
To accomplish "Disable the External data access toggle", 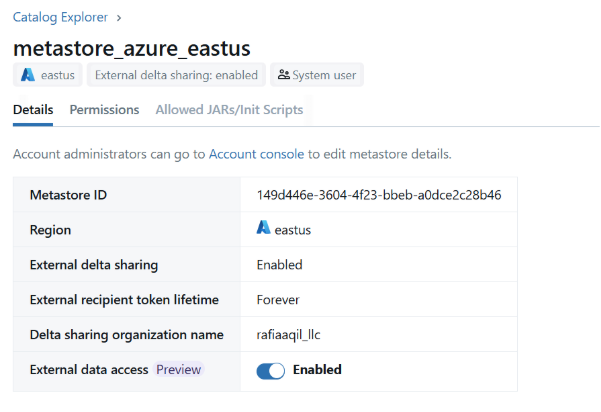I will pos(271,370).
